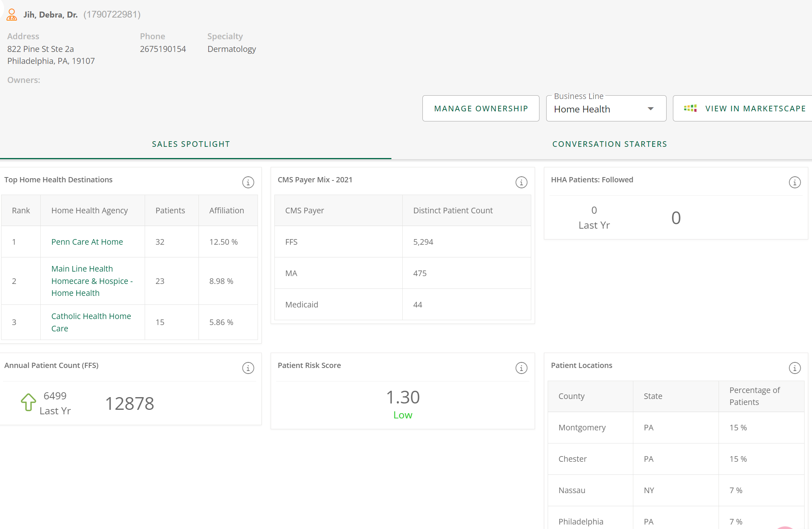Open info icon for Top Home Health Destinations
This screenshot has height=529, width=812.
pyautogui.click(x=248, y=182)
